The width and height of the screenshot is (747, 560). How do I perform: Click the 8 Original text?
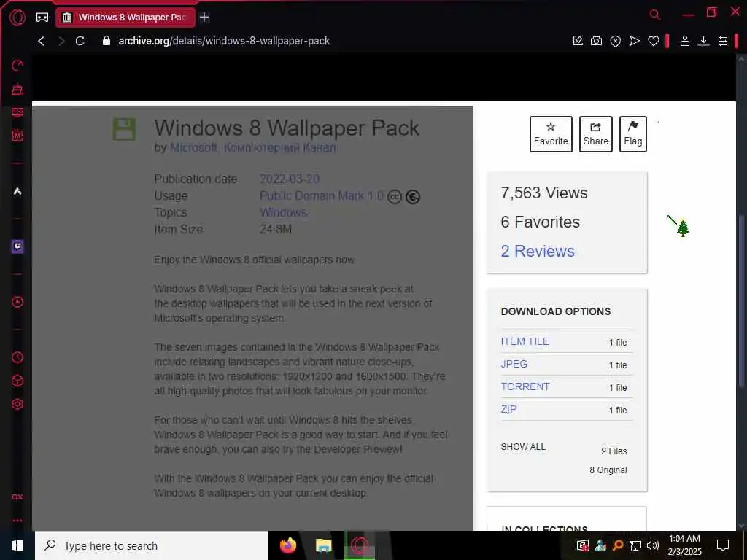(608, 470)
